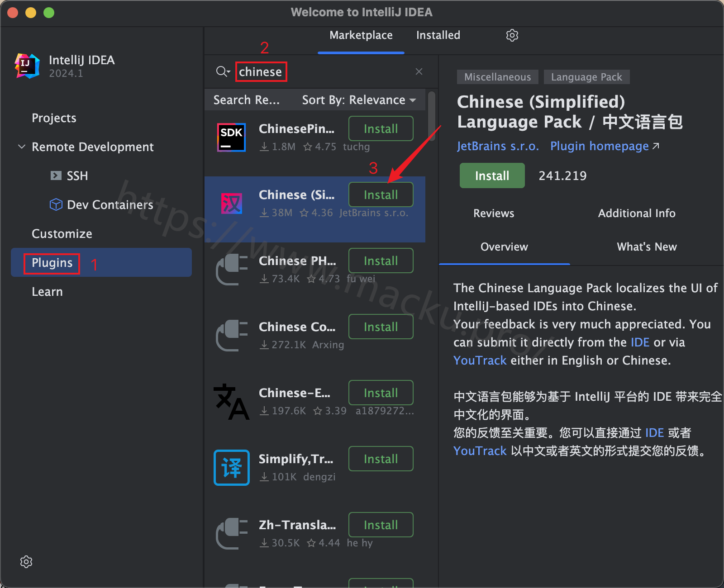The height and width of the screenshot is (588, 724).
Task: Open settings gear at bottom left
Action: (26, 562)
